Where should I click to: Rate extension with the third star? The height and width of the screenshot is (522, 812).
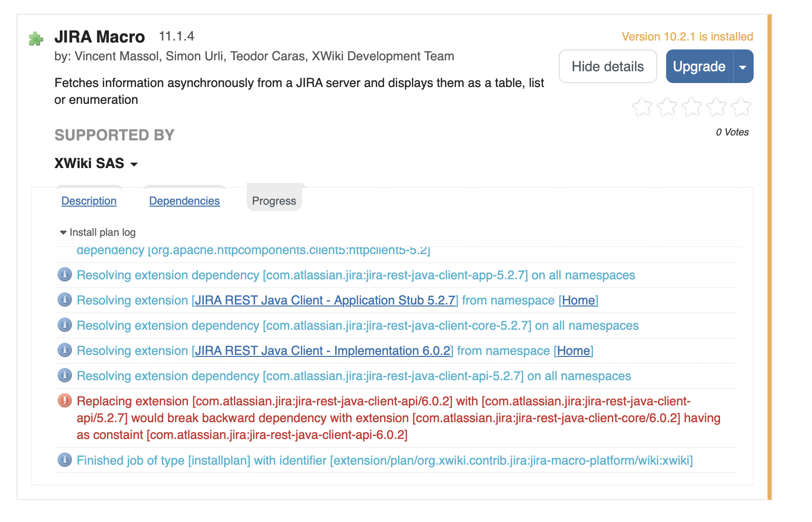coord(691,107)
